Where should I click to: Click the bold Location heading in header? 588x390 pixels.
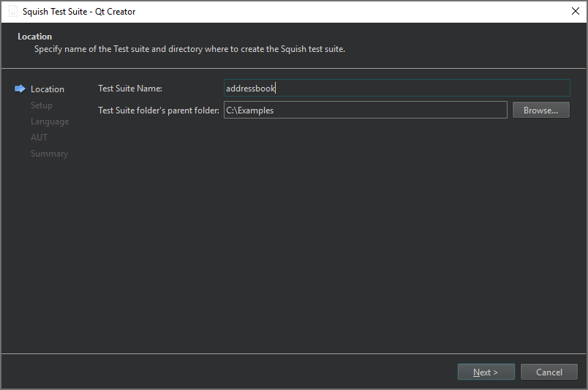[x=35, y=37]
